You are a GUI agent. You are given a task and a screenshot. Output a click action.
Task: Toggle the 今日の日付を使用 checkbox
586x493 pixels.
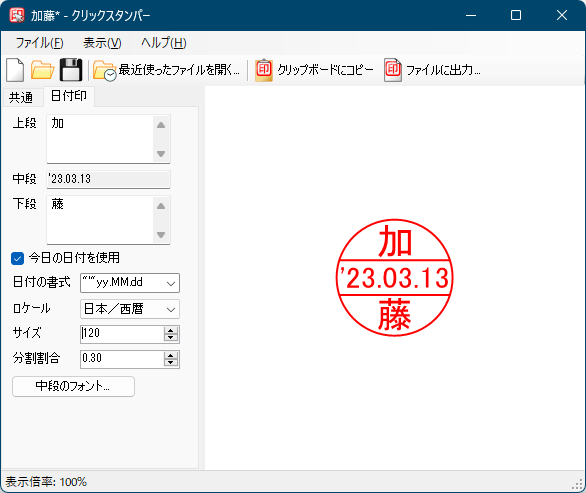[18, 258]
